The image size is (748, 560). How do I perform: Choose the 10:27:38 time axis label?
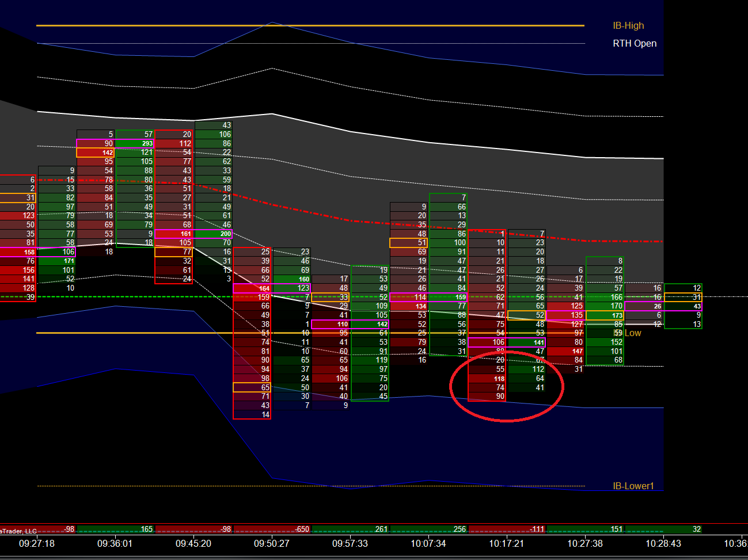(585, 543)
